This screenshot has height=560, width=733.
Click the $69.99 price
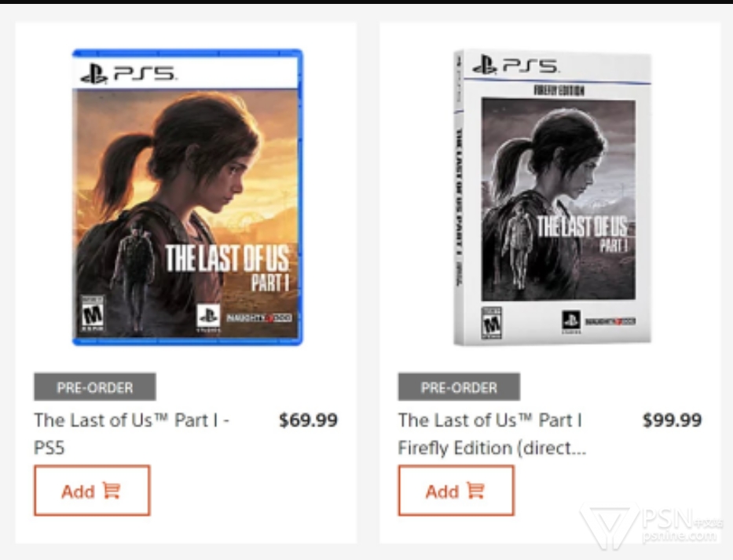click(308, 419)
